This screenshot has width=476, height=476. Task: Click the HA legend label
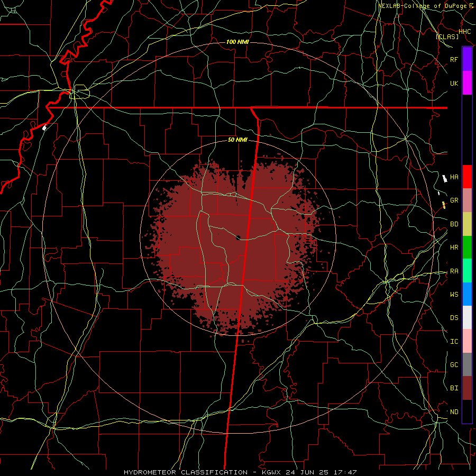454,177
